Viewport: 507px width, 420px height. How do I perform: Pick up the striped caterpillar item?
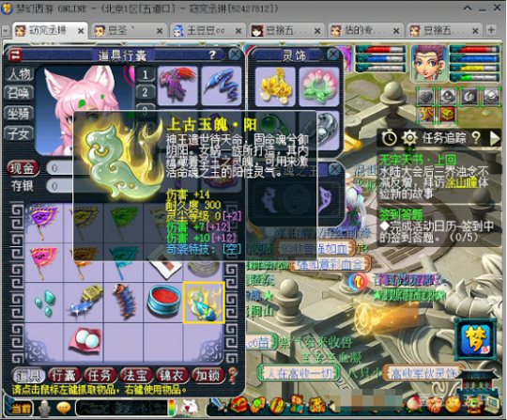click(124, 303)
